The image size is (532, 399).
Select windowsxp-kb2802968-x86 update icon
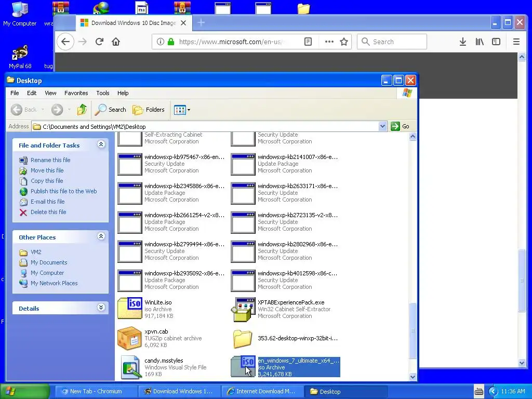pos(243,252)
